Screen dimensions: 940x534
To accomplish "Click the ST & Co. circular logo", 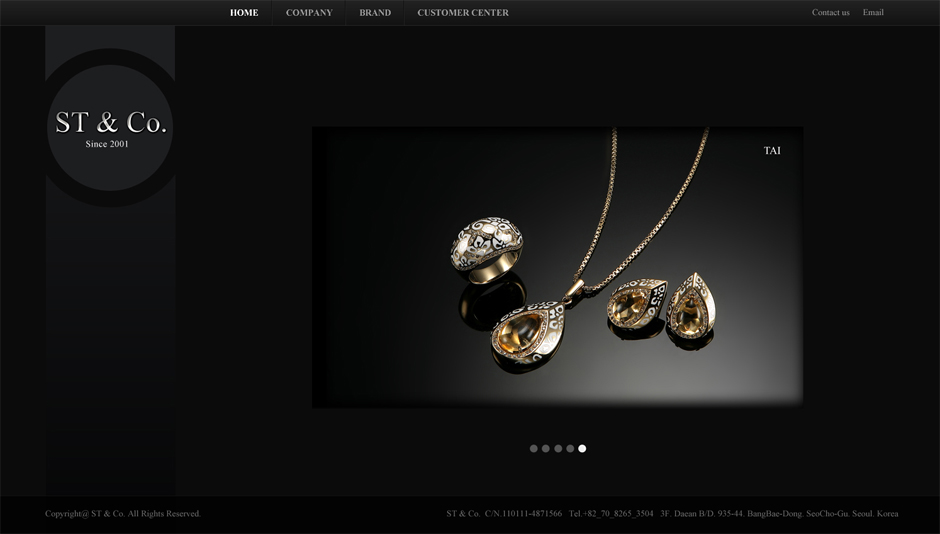I will (x=110, y=128).
